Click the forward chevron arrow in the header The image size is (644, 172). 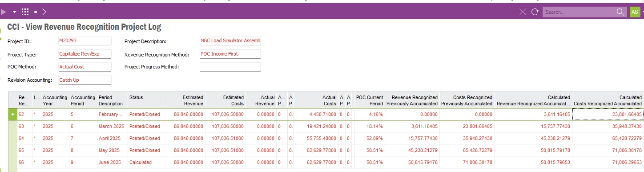tap(44, 12)
